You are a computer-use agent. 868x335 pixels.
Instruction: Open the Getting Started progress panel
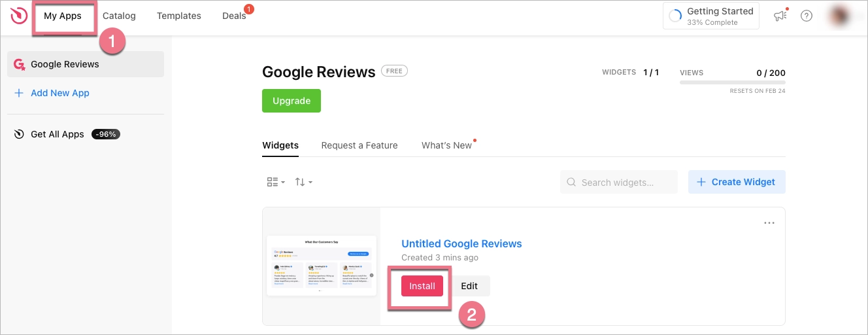coord(711,16)
